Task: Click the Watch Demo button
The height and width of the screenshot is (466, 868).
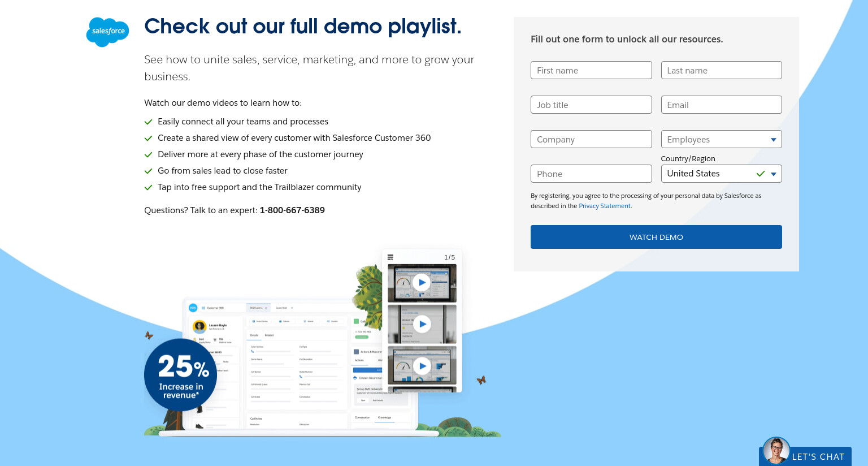Action: click(x=656, y=237)
